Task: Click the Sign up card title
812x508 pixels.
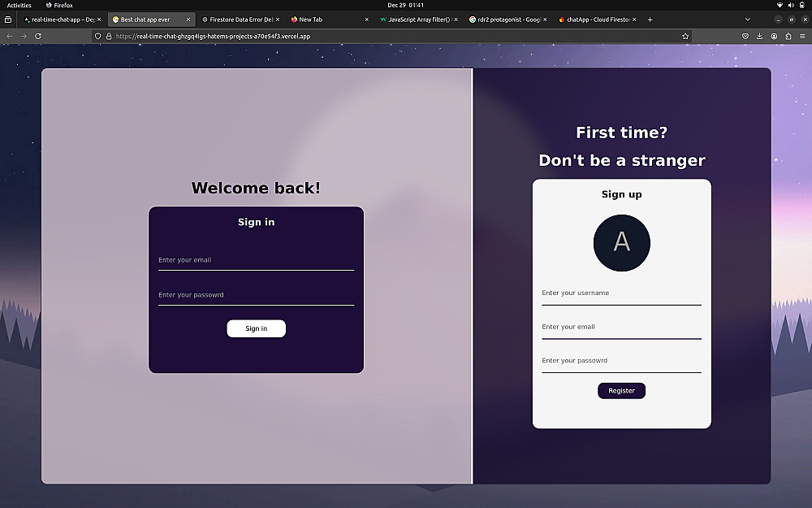Action: (x=621, y=194)
